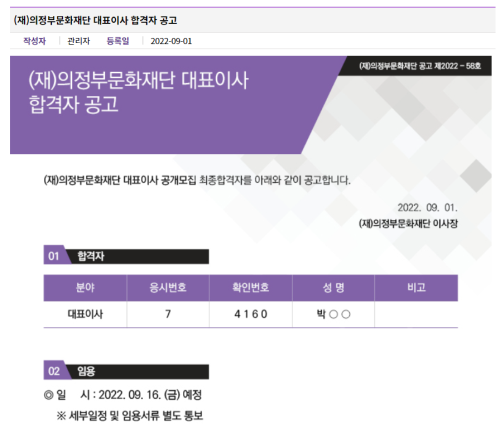Click the 분야 column header

[x=85, y=287]
